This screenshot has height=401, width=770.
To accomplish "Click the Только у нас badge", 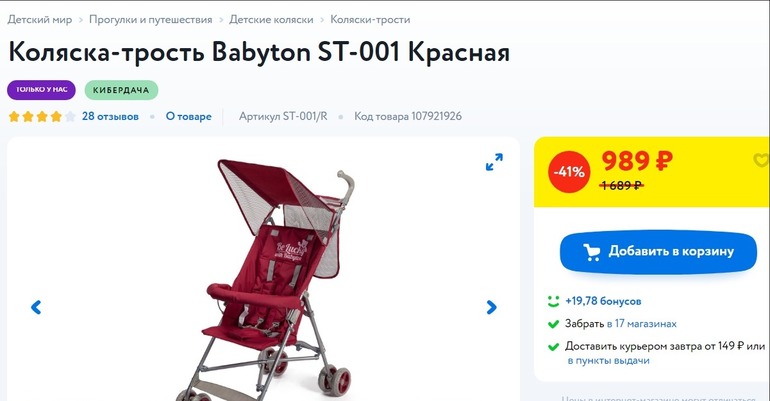I will [41, 90].
